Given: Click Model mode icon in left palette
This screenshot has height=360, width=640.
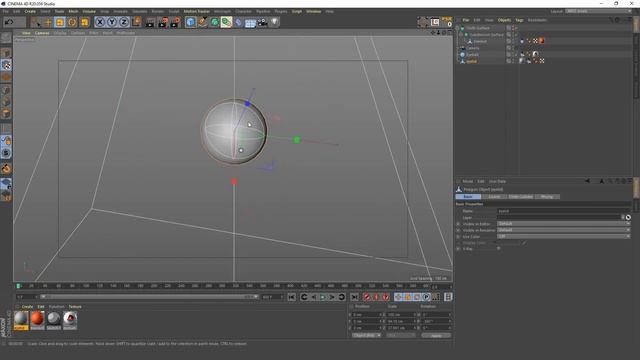Looking at the screenshot, I should pos(6,53).
